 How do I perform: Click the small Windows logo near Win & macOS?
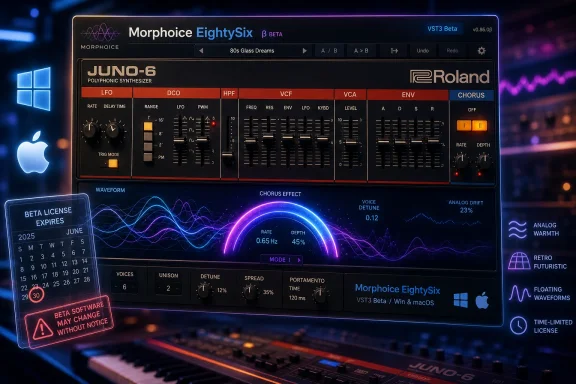[461, 300]
